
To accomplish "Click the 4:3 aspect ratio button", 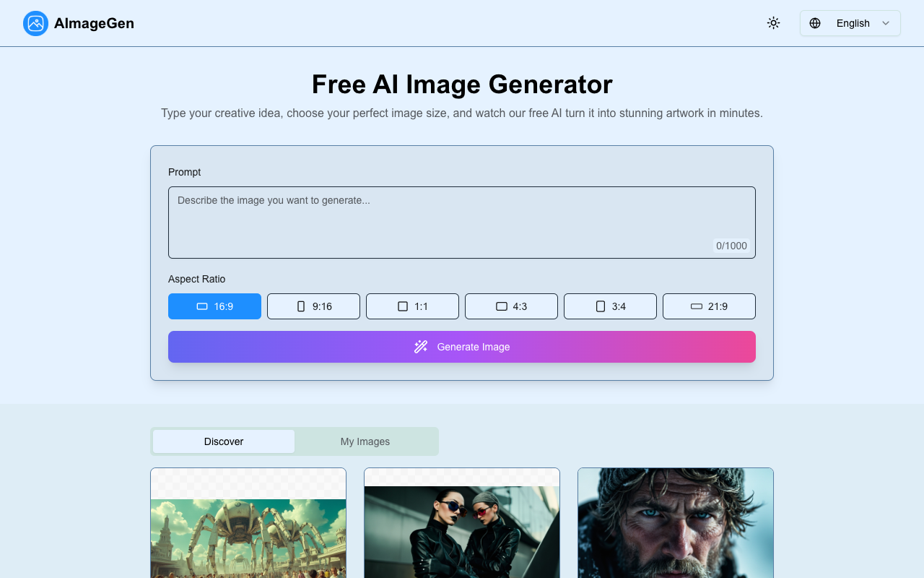I will pyautogui.click(x=511, y=306).
